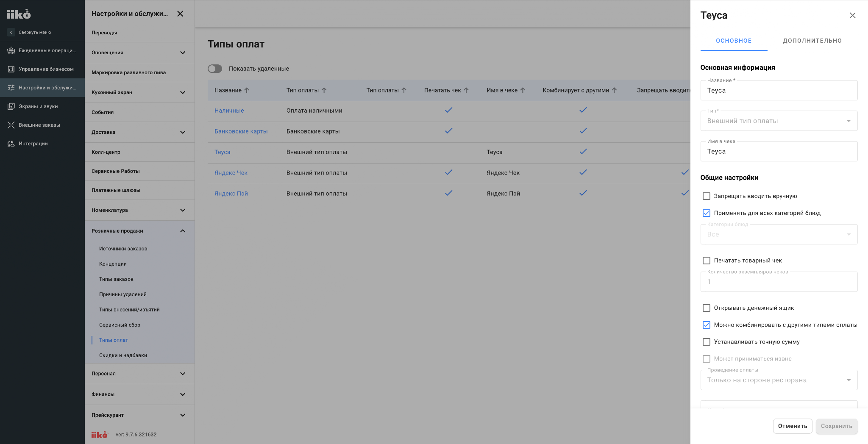This screenshot has height=444, width=868.
Task: Sort by second Тип оплаты column arrow
Action: coord(404,90)
